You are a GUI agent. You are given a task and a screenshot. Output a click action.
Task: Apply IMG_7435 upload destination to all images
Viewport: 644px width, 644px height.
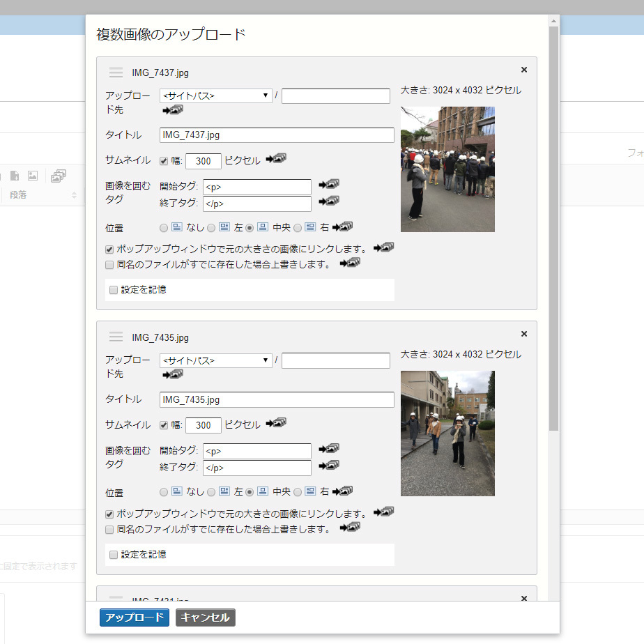pyautogui.click(x=173, y=374)
